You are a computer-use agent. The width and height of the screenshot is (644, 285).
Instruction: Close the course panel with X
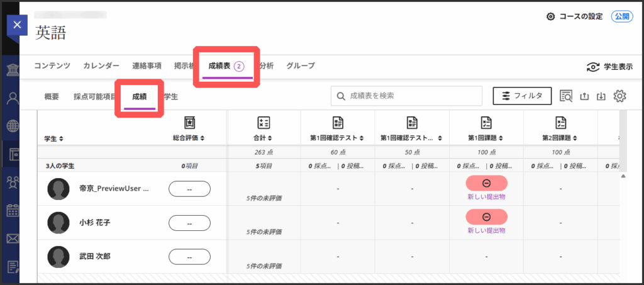17,25
